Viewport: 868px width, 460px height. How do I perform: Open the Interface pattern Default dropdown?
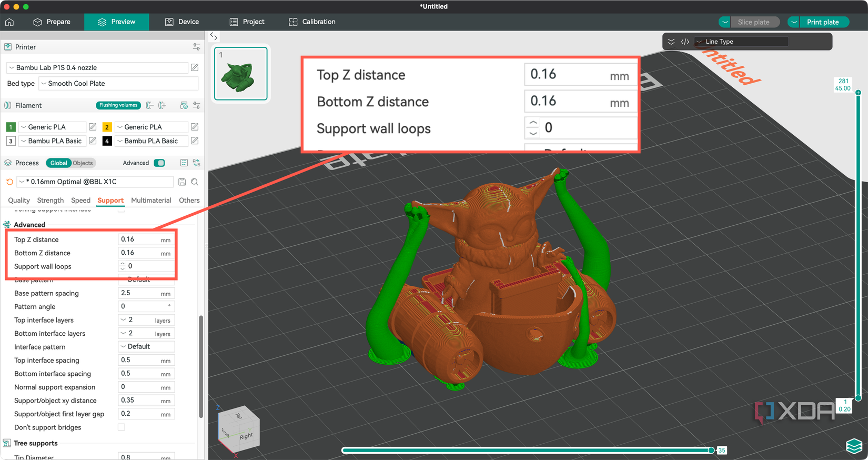coord(146,346)
